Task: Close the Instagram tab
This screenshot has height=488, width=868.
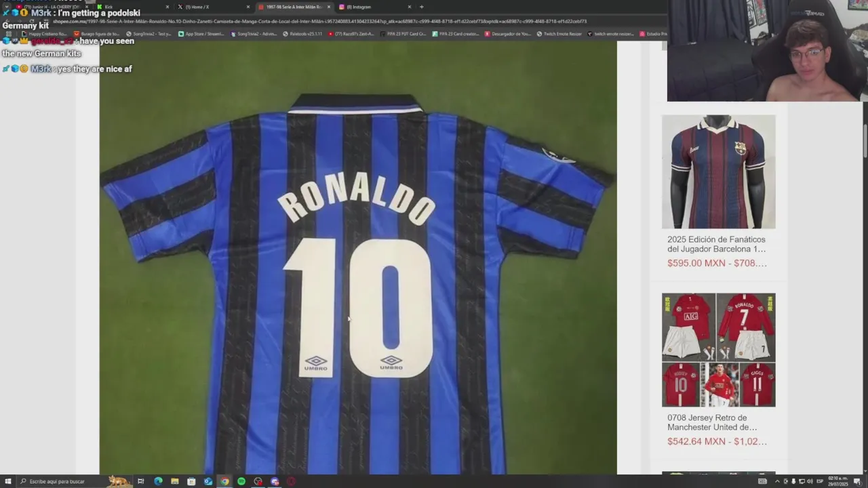Action: [410, 7]
